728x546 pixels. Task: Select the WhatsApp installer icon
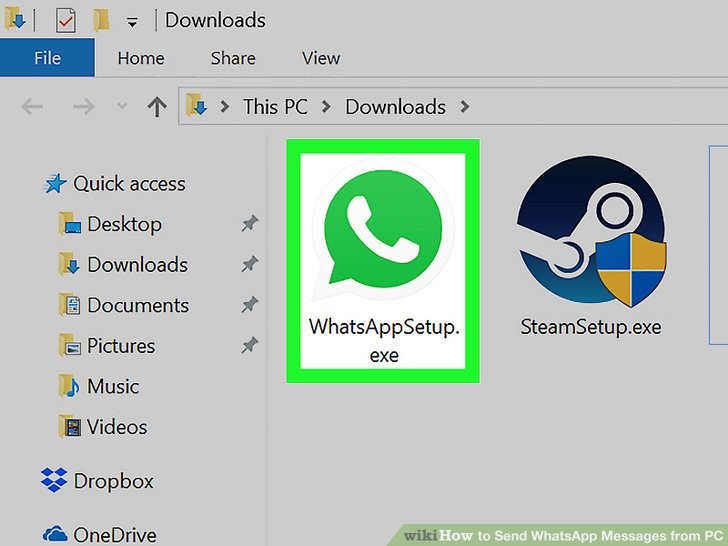(x=383, y=229)
